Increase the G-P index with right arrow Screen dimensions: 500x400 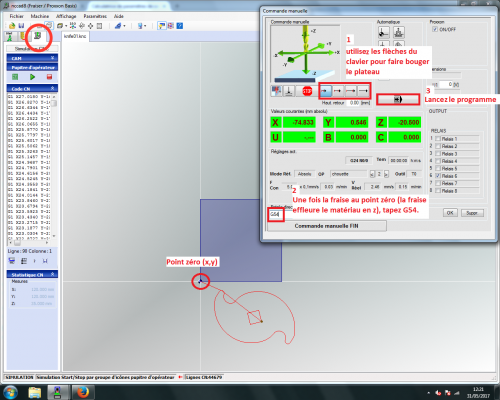pos(386,174)
